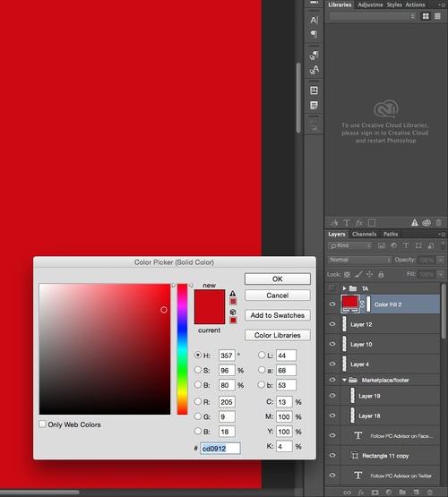Open the Normal blend mode dropdown
The width and height of the screenshot is (448, 497).
pos(359,260)
